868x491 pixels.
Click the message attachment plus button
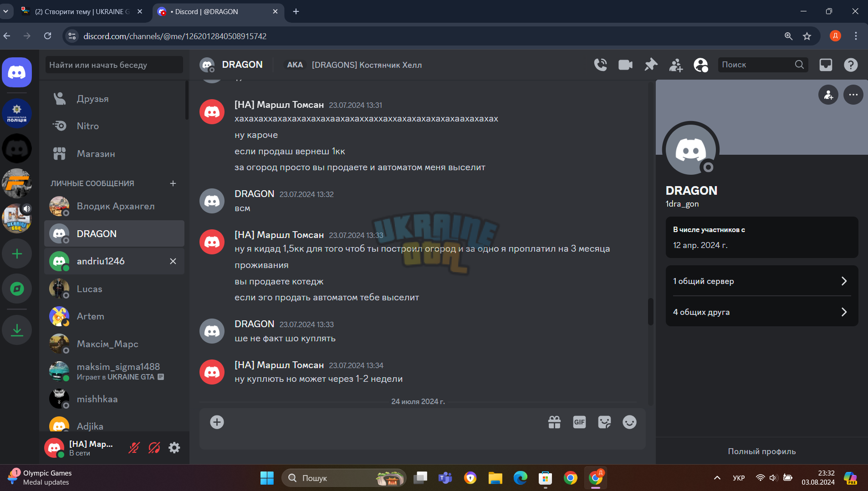click(217, 422)
